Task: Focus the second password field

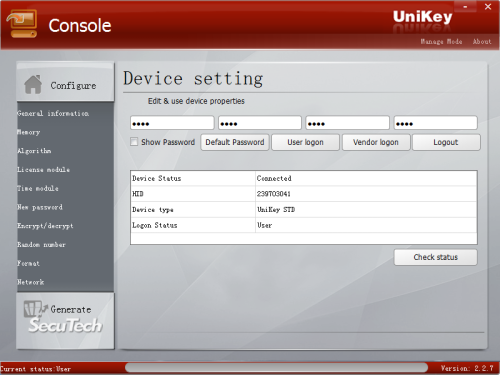Action: 260,123
